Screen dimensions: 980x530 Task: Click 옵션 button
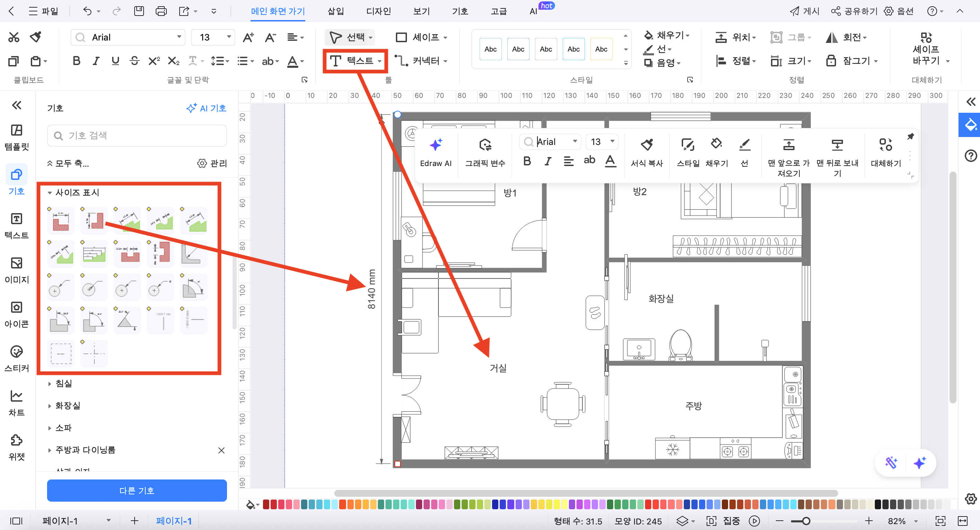click(899, 11)
